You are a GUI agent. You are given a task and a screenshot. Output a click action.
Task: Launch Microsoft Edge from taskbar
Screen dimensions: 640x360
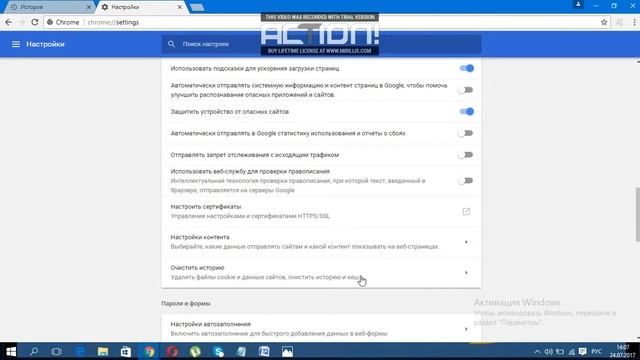click(80, 351)
